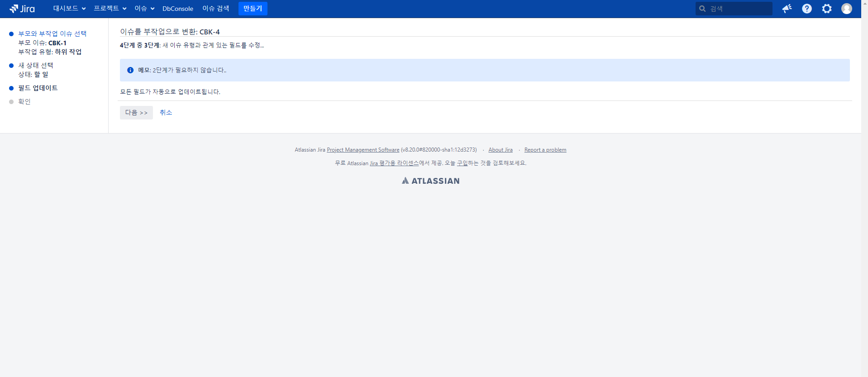Select the 필드 업데이트 step

[x=38, y=88]
